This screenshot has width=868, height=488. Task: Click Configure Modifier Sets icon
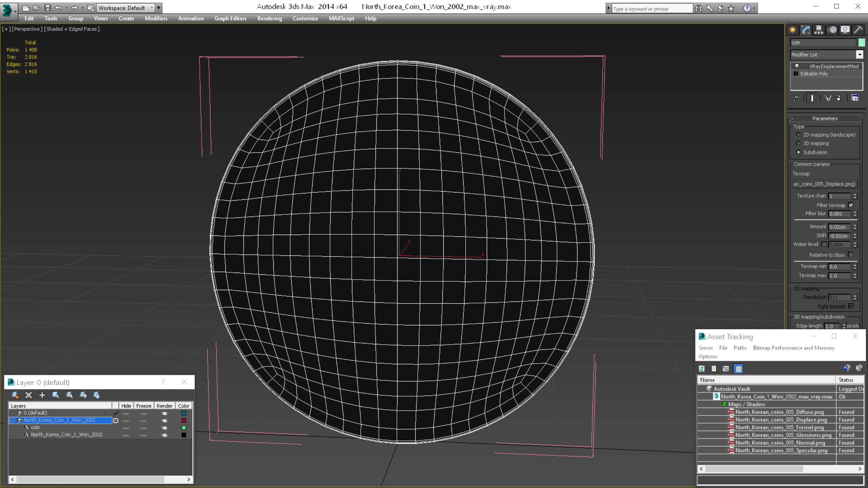point(855,98)
